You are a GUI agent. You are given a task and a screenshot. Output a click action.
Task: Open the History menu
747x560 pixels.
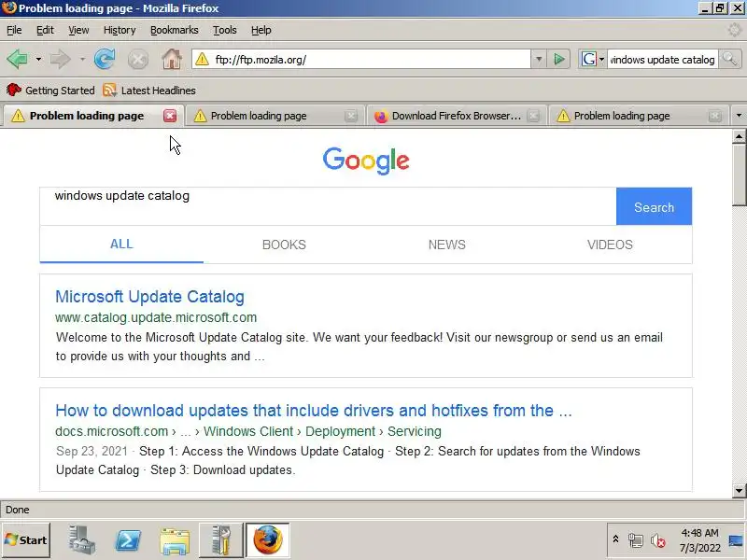coord(120,30)
